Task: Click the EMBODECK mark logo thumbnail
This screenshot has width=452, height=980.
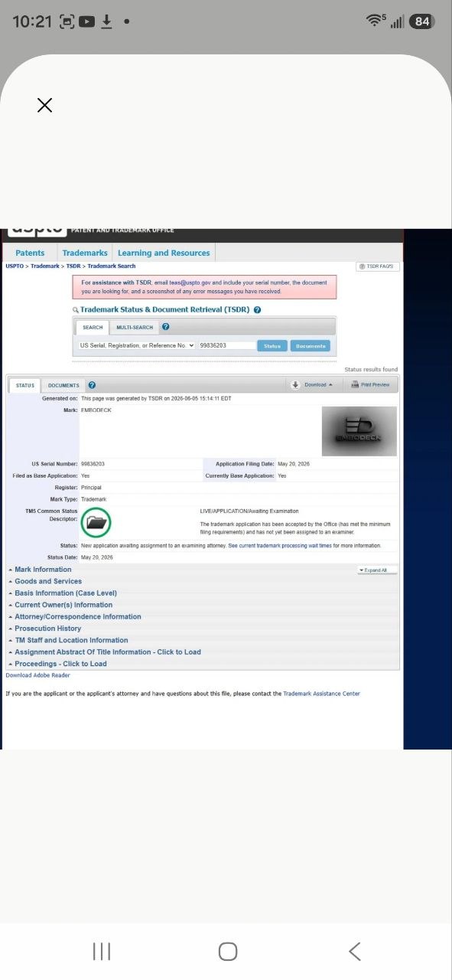Action: tap(359, 431)
